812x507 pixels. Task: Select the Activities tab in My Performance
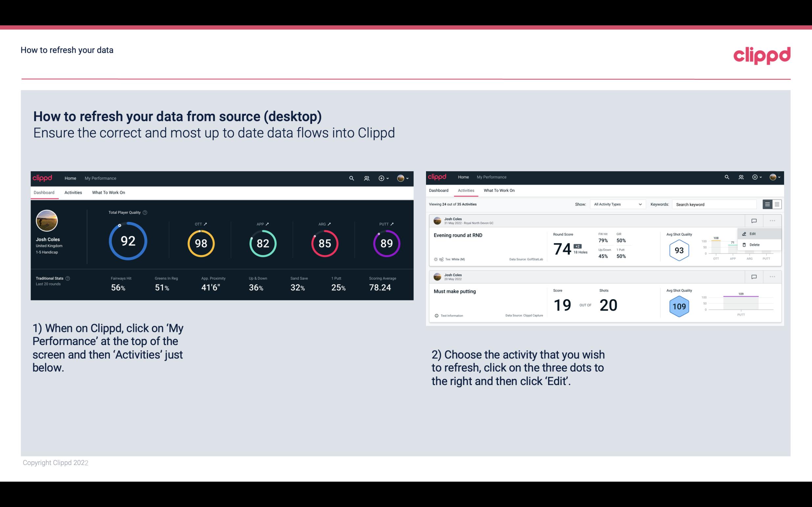coord(73,192)
